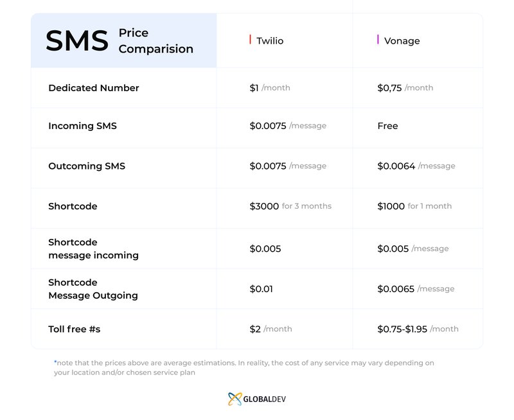Click Vonage's Free incoming SMS cell
This screenshot has height=420, width=514.
388,126
